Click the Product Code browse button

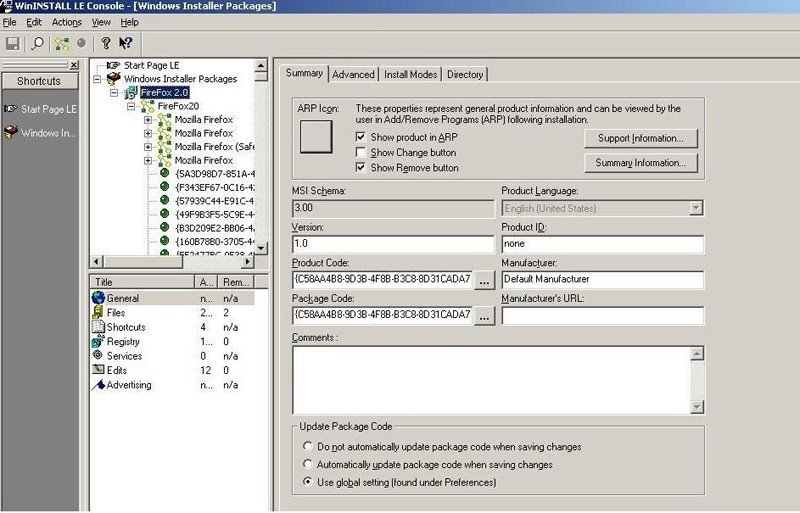pos(485,280)
